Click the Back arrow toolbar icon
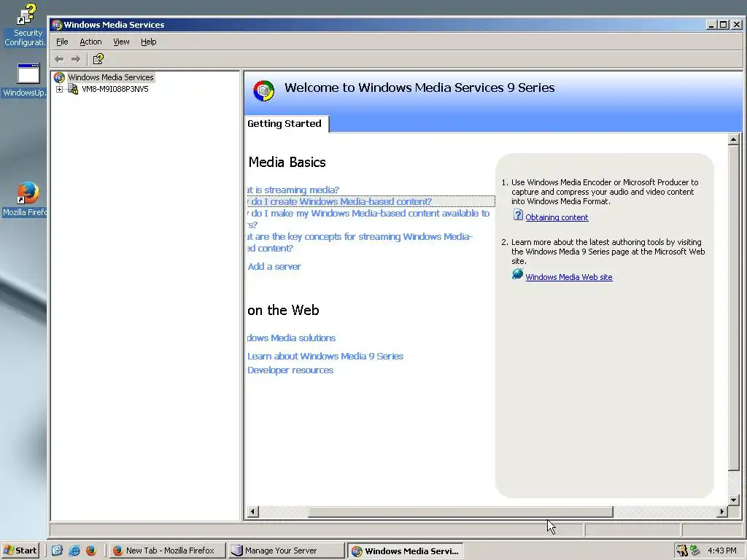 59,59
